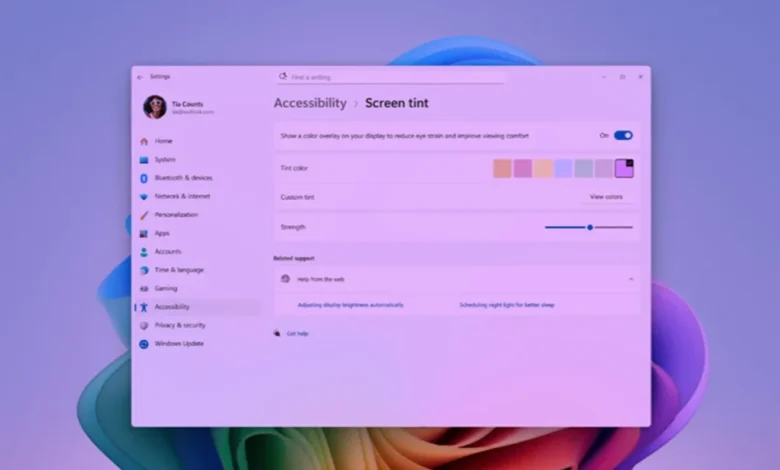Viewport: 780px width, 470px height.
Task: Select the Network & internet Wi-Fi icon
Action: [144, 197]
